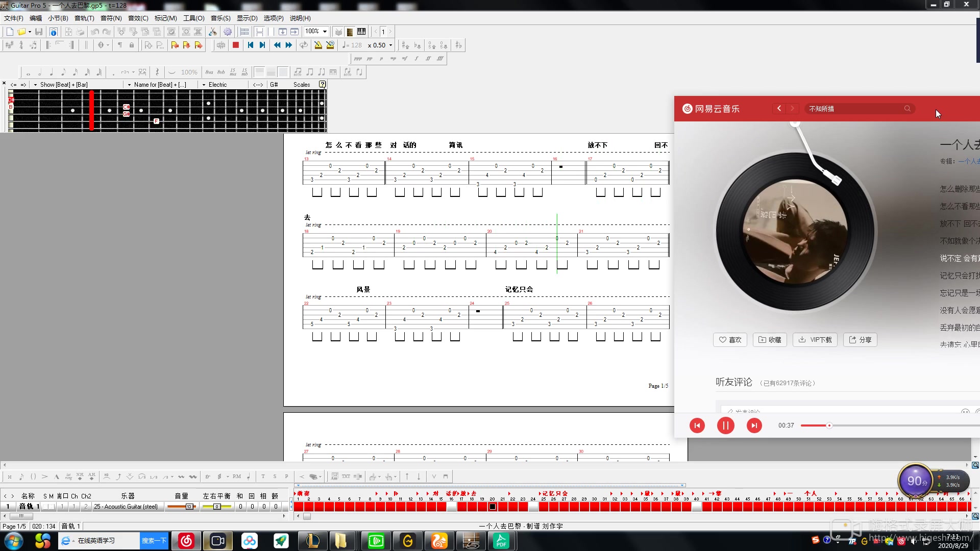980x551 pixels.
Task: Click 收藏 collect button in NetEase player
Action: point(770,340)
